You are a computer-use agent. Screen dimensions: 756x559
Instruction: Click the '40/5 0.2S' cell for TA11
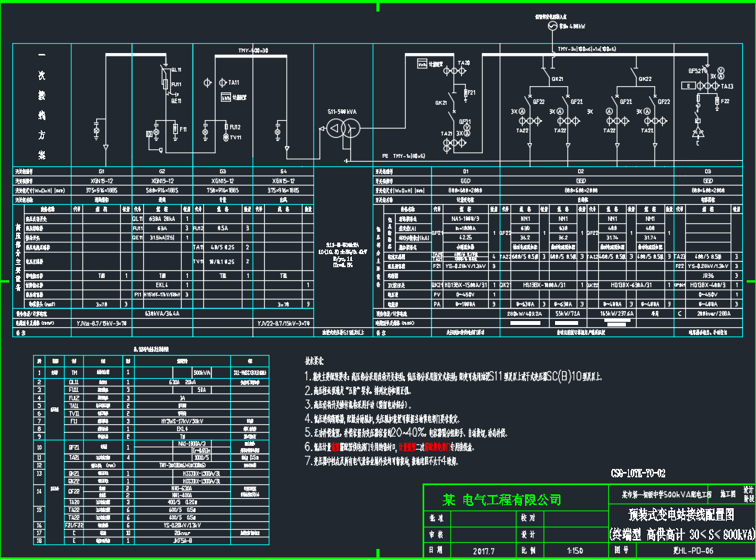coord(222,247)
